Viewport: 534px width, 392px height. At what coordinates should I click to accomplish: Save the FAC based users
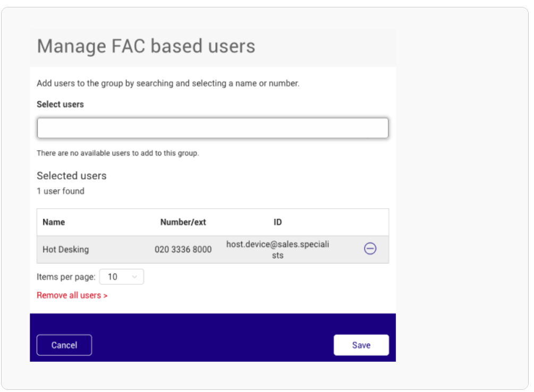pyautogui.click(x=361, y=345)
